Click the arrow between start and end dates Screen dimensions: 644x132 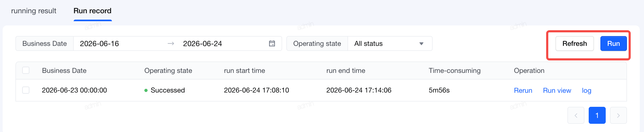tap(171, 43)
